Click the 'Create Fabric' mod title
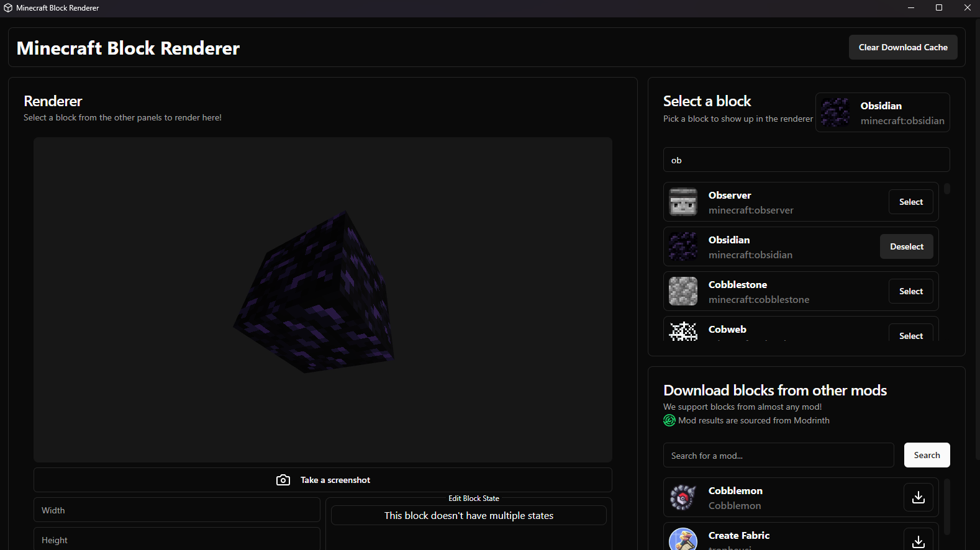 [739, 535]
